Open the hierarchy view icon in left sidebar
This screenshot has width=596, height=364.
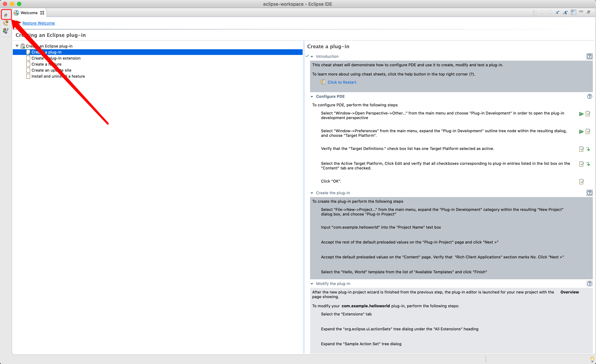[5, 23]
